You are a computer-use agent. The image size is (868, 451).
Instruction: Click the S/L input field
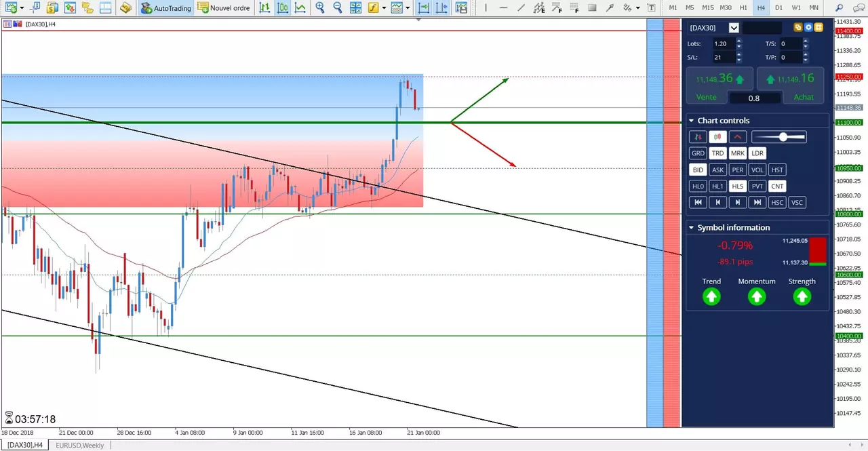pyautogui.click(x=723, y=58)
